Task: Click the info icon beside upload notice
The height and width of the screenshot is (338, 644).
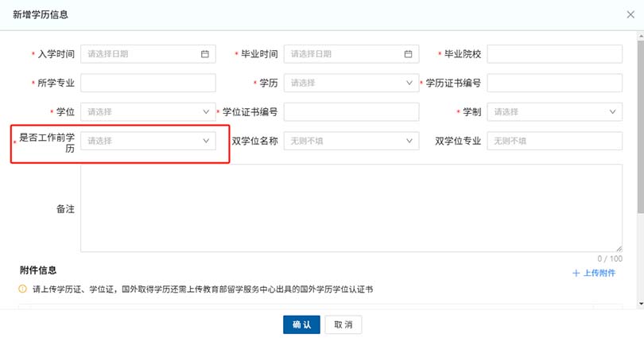Action: [x=22, y=289]
